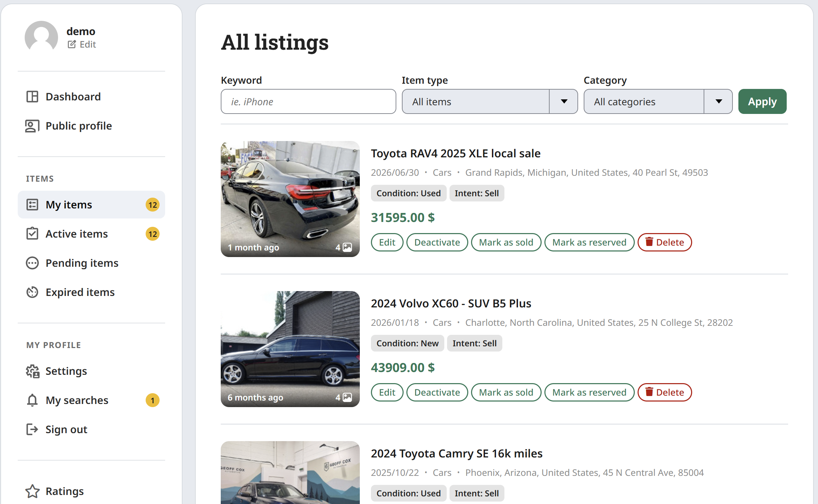Open the Ratings page
Screen dimensions: 818x504
[x=91, y=491]
